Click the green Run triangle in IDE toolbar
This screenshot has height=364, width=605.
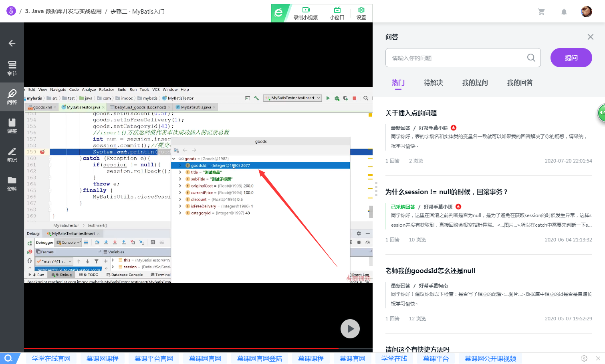click(328, 98)
